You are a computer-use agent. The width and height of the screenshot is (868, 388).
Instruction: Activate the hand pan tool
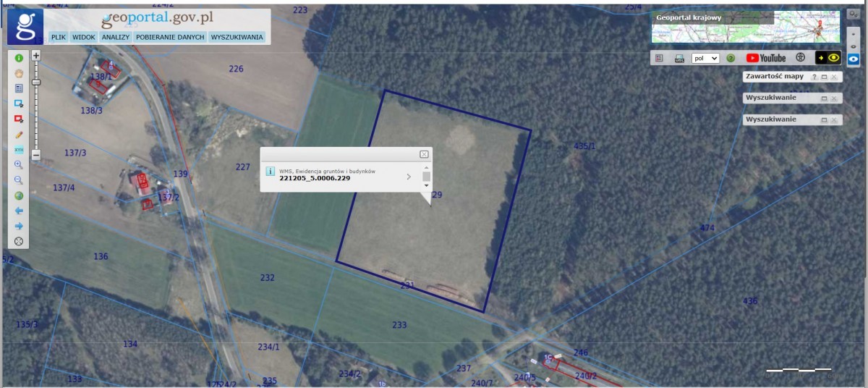[19, 72]
